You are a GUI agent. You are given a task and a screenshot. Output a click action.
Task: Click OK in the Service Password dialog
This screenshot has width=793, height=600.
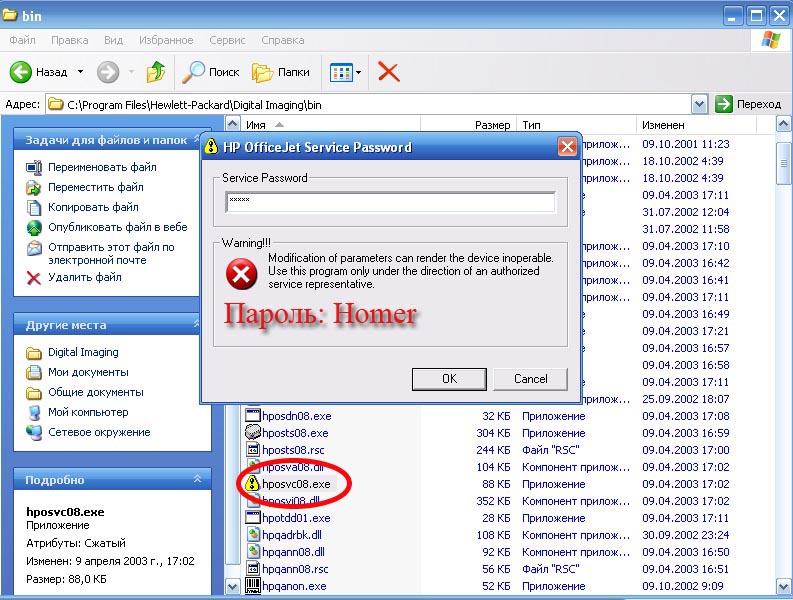point(449,379)
